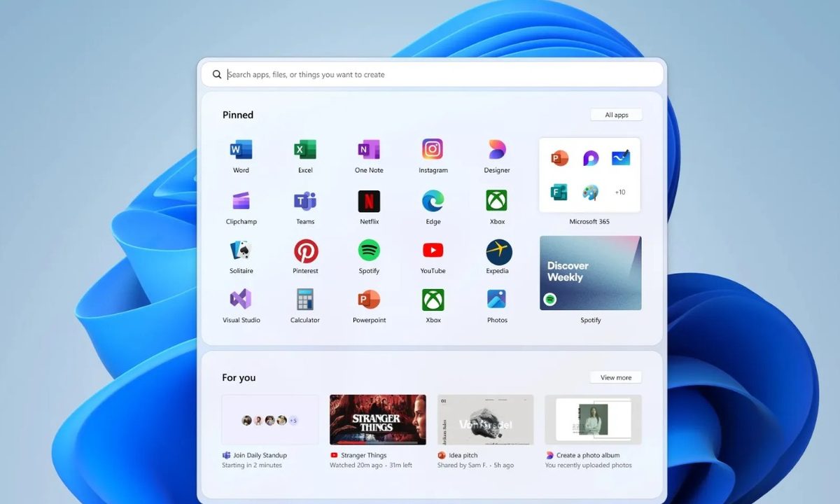Screen dimensions: 840x504
Task: Open the Calculator
Action: pos(305,300)
